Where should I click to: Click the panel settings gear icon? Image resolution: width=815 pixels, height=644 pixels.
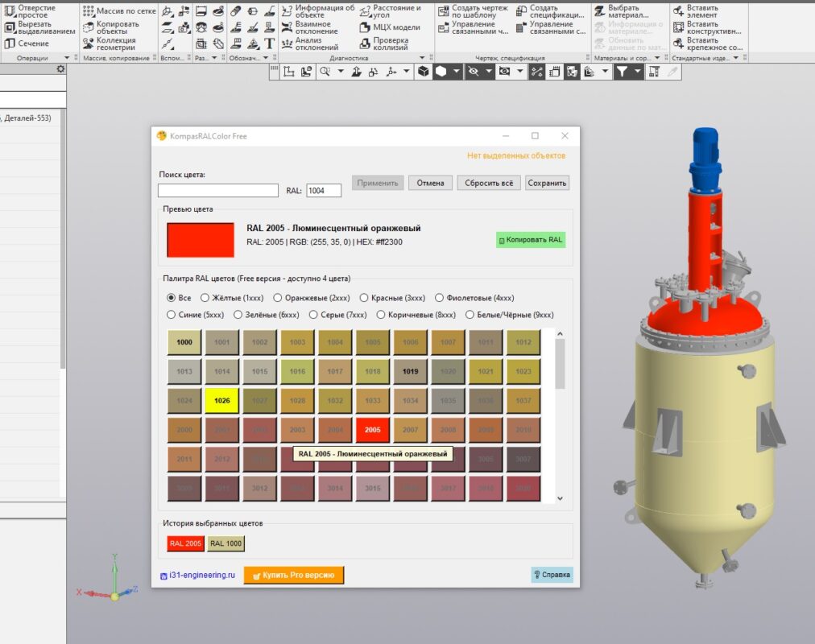(x=60, y=70)
